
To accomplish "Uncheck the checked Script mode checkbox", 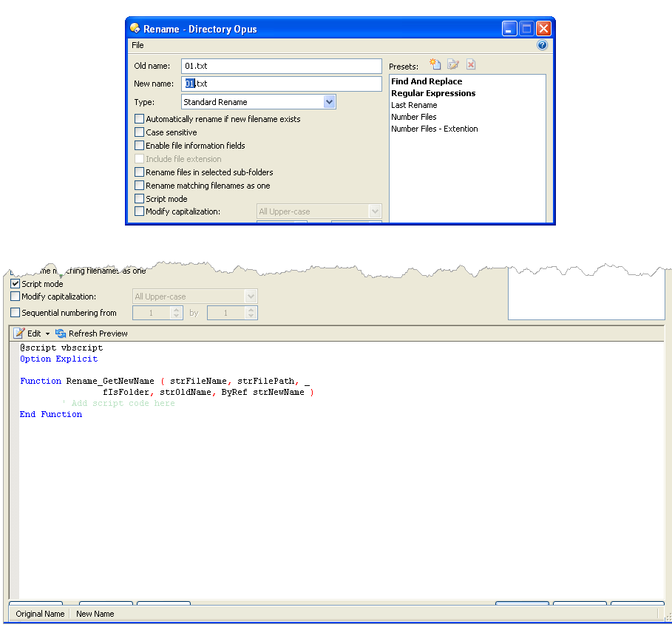I will click(x=15, y=284).
